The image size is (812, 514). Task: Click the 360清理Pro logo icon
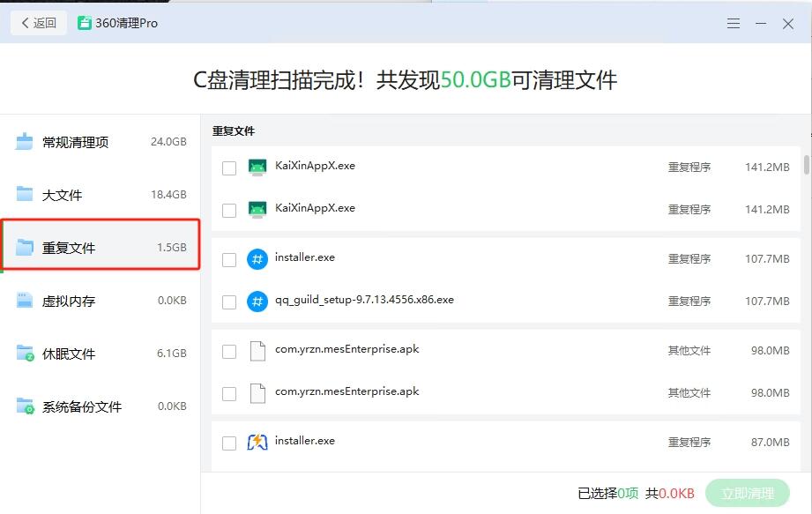click(85, 23)
